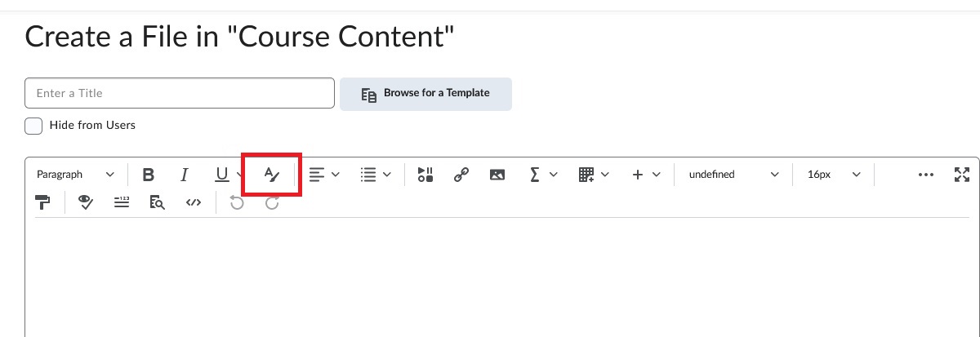Open the Preview tool
Image resolution: width=980 pixels, height=337 pixels.
click(x=158, y=203)
